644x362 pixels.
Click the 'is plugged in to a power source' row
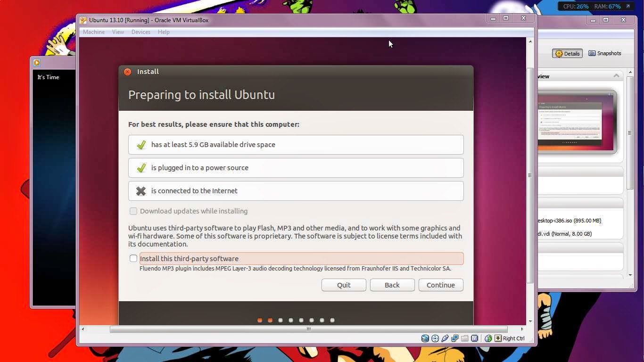click(x=296, y=168)
